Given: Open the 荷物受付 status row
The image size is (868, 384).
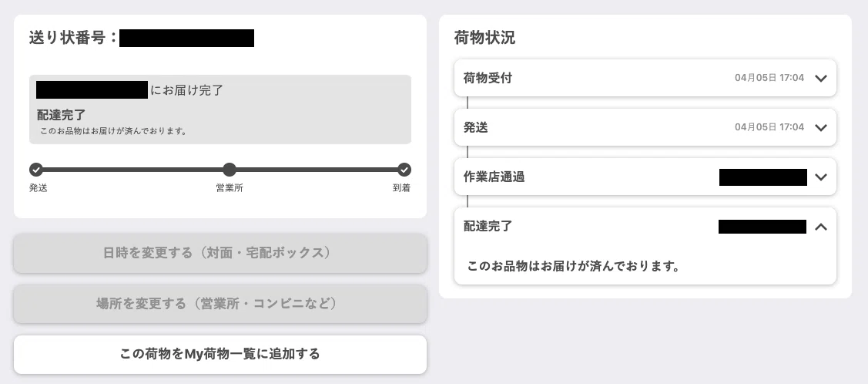Looking at the screenshot, I should [x=645, y=78].
